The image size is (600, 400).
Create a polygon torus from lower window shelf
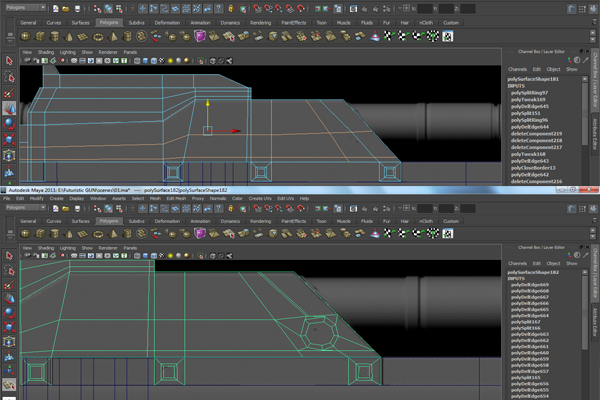pyautogui.click(x=98, y=233)
